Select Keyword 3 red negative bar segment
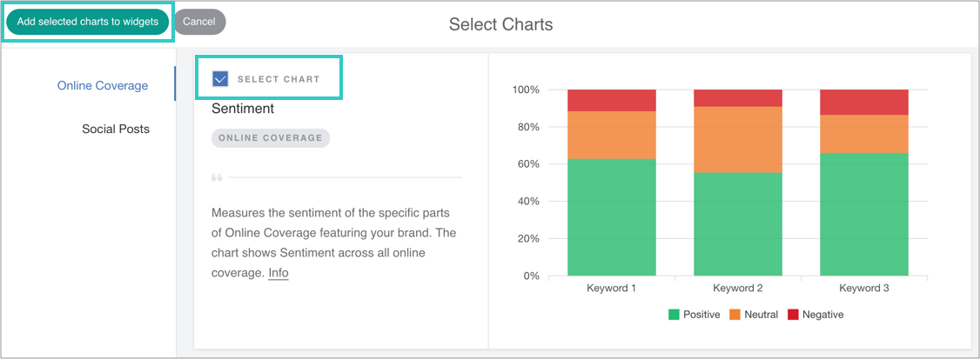 (863, 102)
